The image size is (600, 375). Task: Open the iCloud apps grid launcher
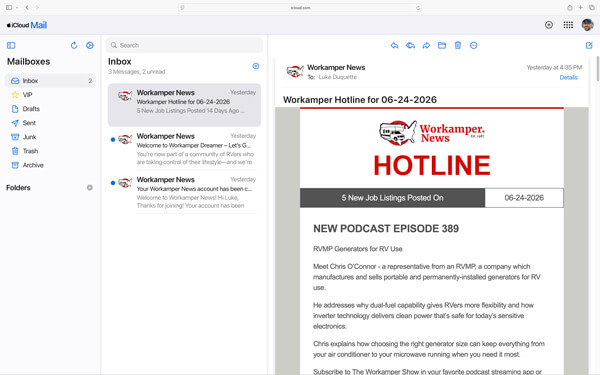pos(568,25)
